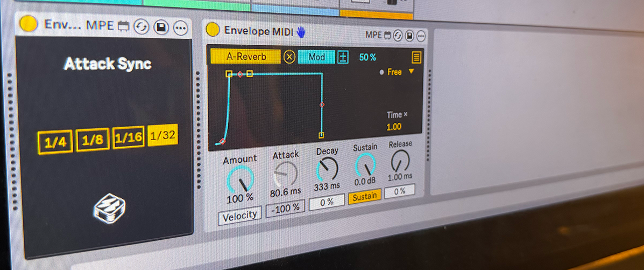The width and height of the screenshot is (644, 270).
Task: Click hot-swap icon on left Env device
Action: point(141,27)
